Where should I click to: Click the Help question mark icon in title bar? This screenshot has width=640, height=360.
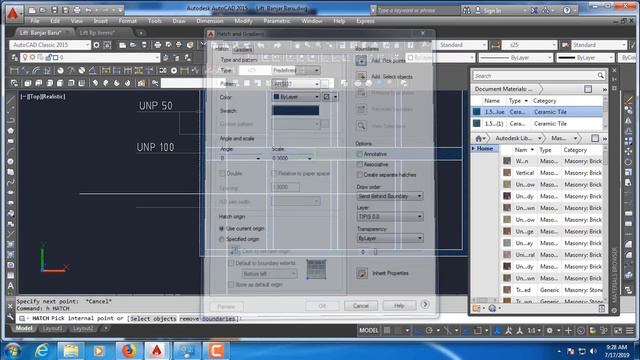(567, 10)
